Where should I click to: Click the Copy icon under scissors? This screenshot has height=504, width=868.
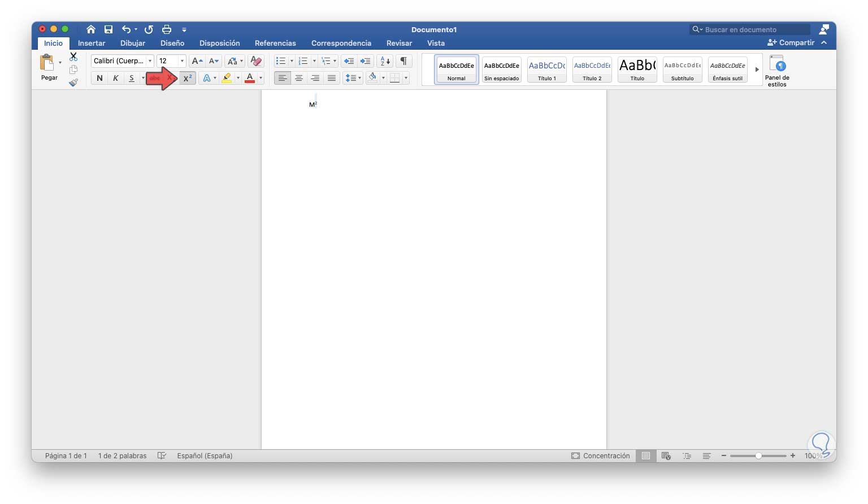(x=73, y=69)
